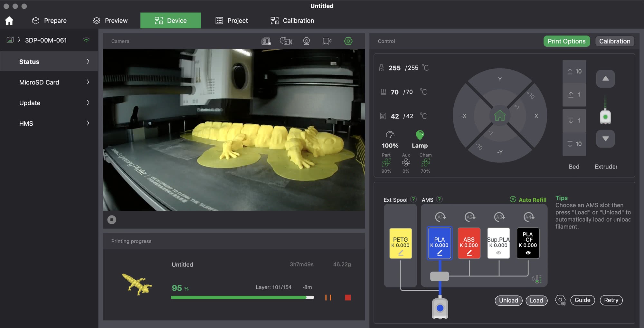The image size is (644, 328).
Task: Pause the current print
Action: pyautogui.click(x=328, y=297)
